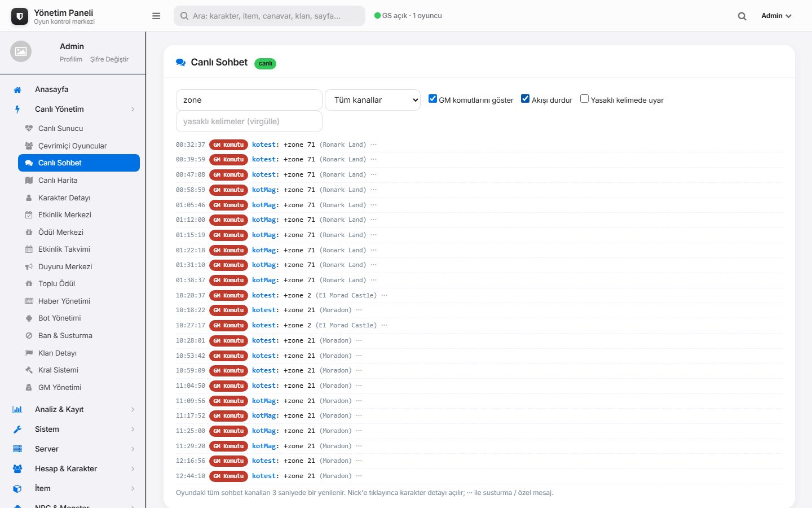Screen dimensions: 812x508
Task: Click the Haber Yönetimi newspaper icon
Action: pos(29,301)
